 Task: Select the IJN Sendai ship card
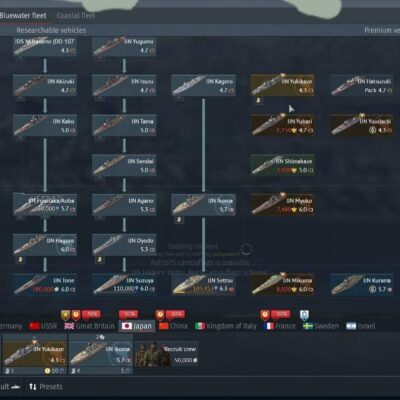[x=124, y=165]
